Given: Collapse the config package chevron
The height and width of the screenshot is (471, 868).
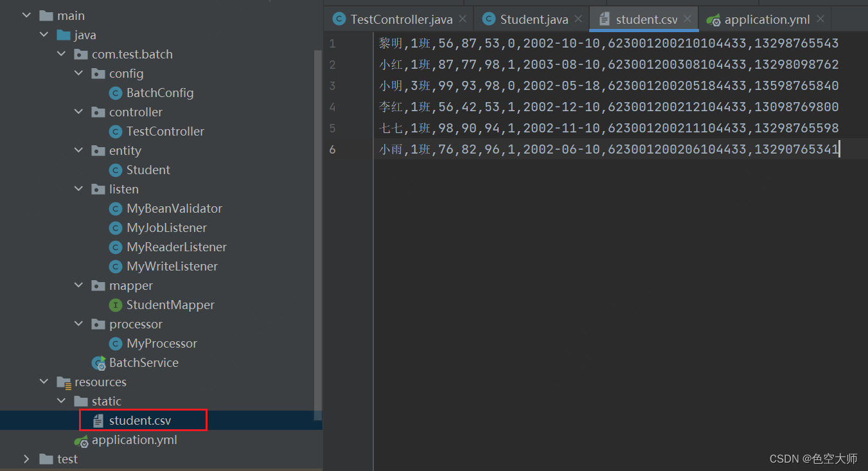Looking at the screenshot, I should pyautogui.click(x=78, y=73).
